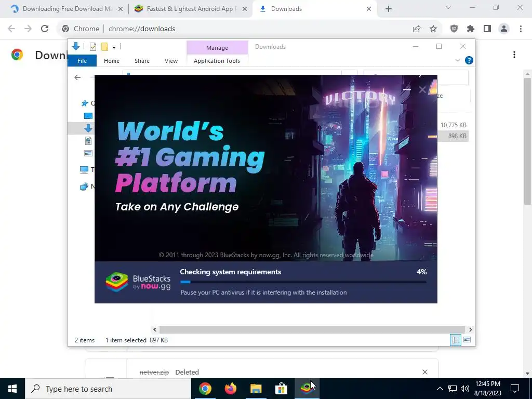Click Explorer scroll left arrow

155,329
